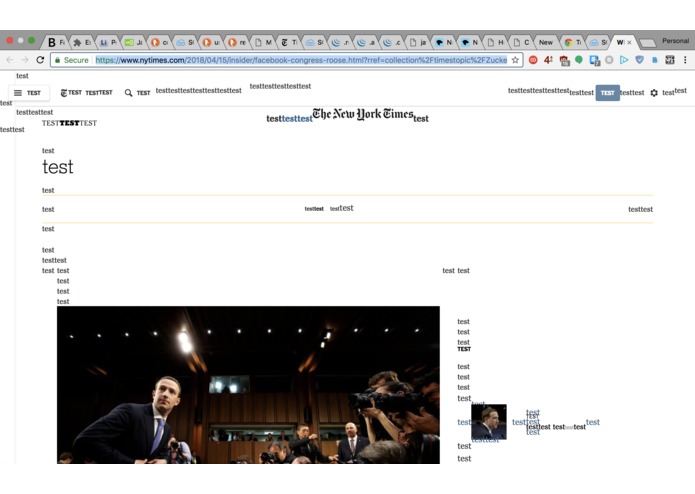Click the red circular extension icon
The height and width of the screenshot is (494, 695).
click(x=533, y=60)
